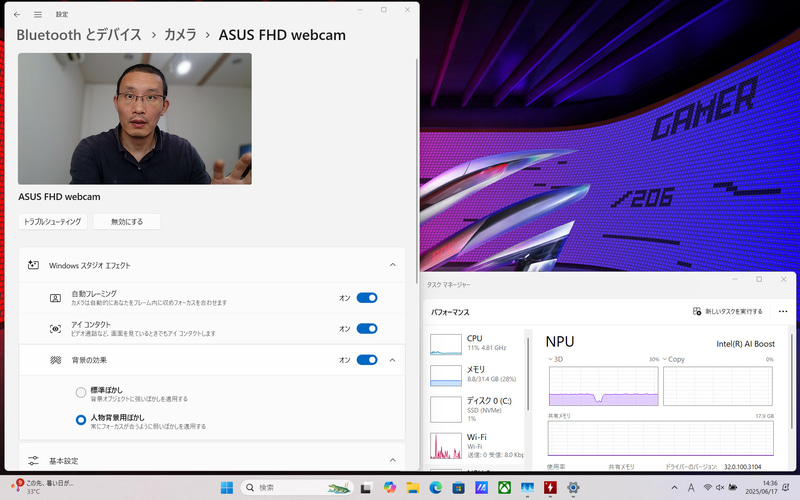
Task: Click the troubleshooting button
Action: click(x=53, y=222)
